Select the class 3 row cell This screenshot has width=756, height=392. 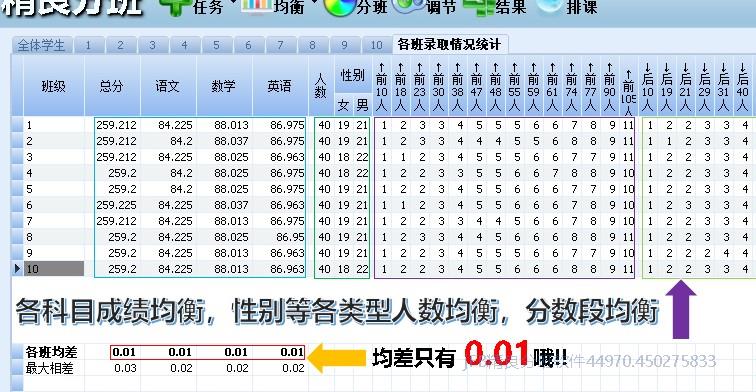[x=54, y=157]
